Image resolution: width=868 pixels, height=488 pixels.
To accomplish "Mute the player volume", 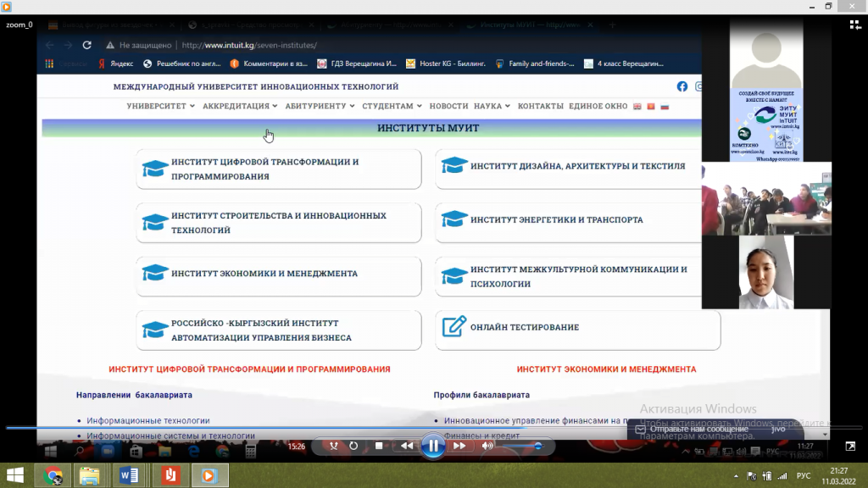I will point(487,446).
